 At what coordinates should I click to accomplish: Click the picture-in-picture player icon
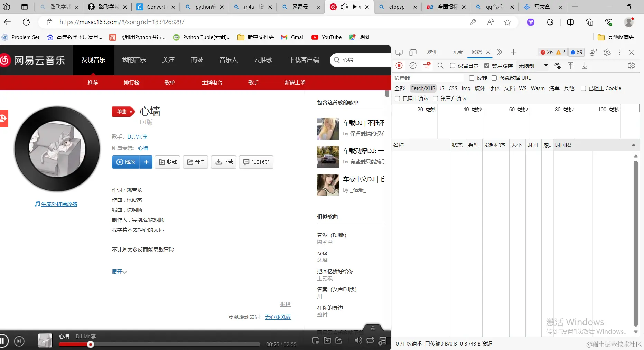pos(315,341)
